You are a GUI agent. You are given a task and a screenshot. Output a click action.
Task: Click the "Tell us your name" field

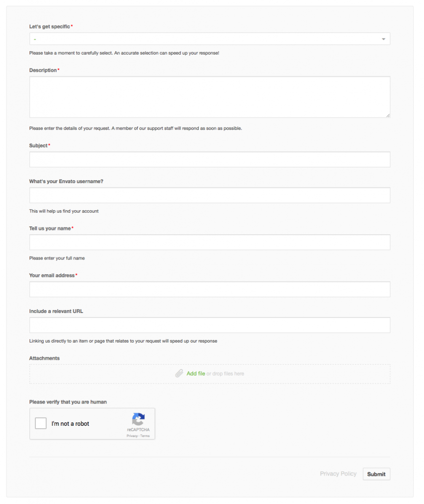click(210, 242)
